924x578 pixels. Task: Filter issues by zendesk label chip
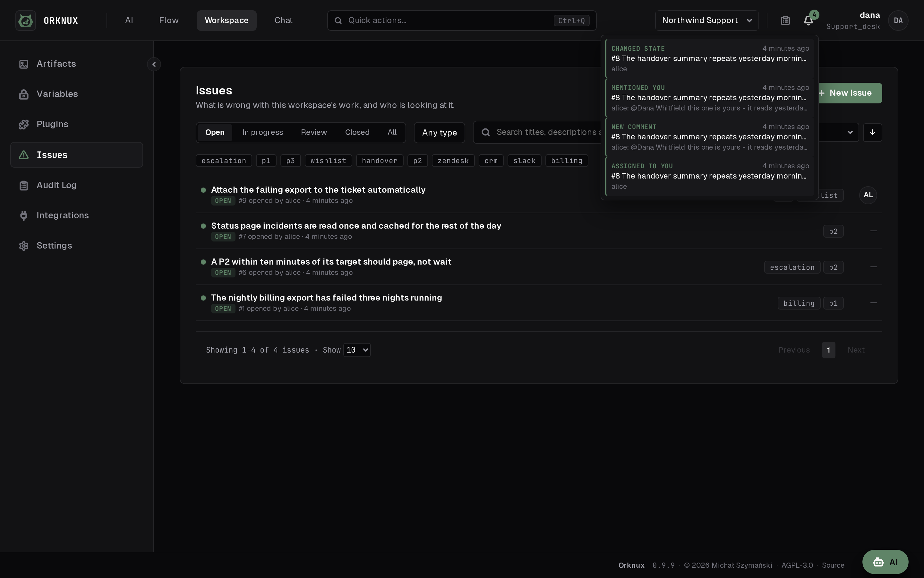(x=453, y=161)
